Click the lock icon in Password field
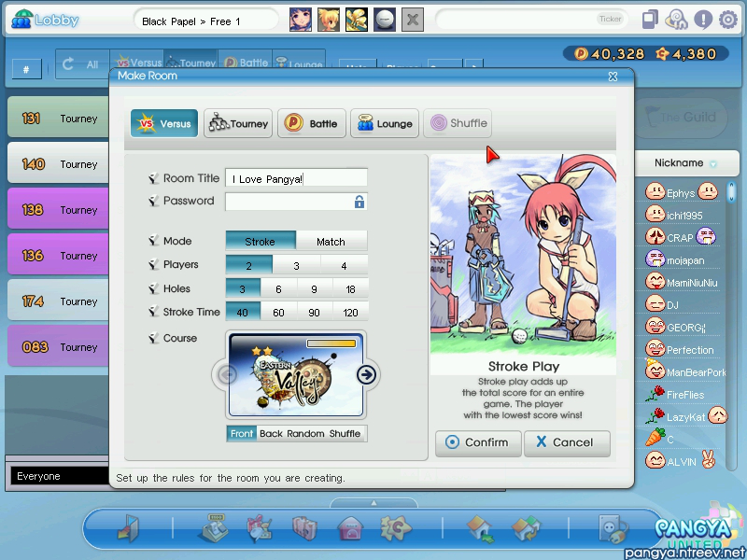 point(359,202)
